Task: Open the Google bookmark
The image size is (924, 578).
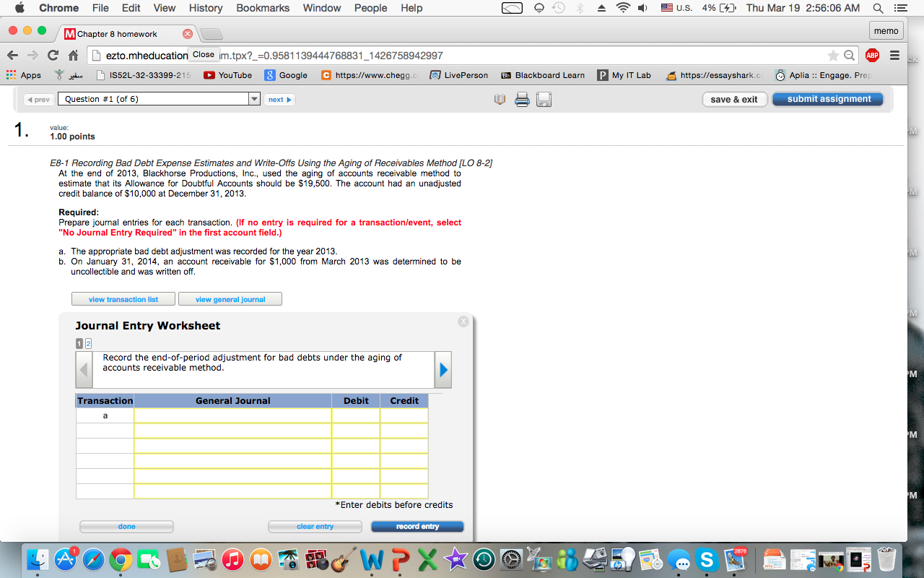Action: coord(286,75)
